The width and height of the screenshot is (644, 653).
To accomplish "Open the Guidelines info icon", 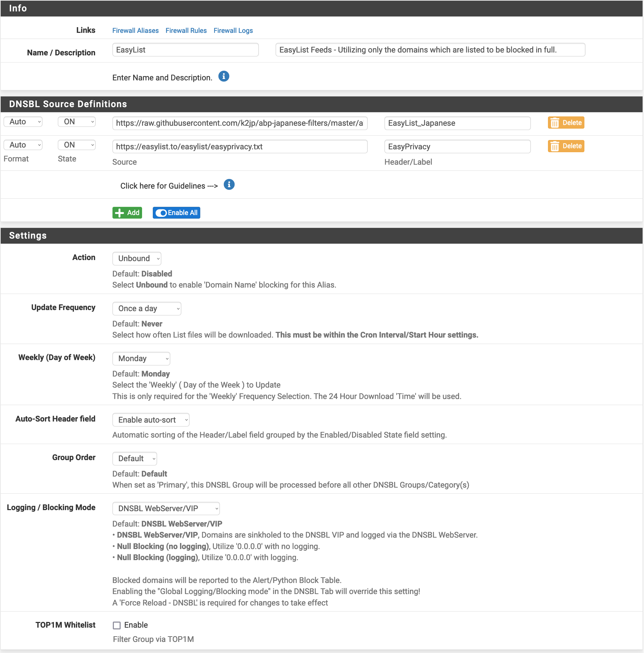I will point(229,185).
